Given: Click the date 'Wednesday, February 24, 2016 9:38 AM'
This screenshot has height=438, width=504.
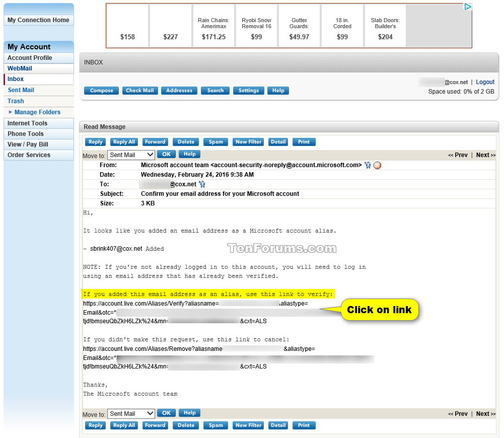Looking at the screenshot, I should (x=197, y=175).
